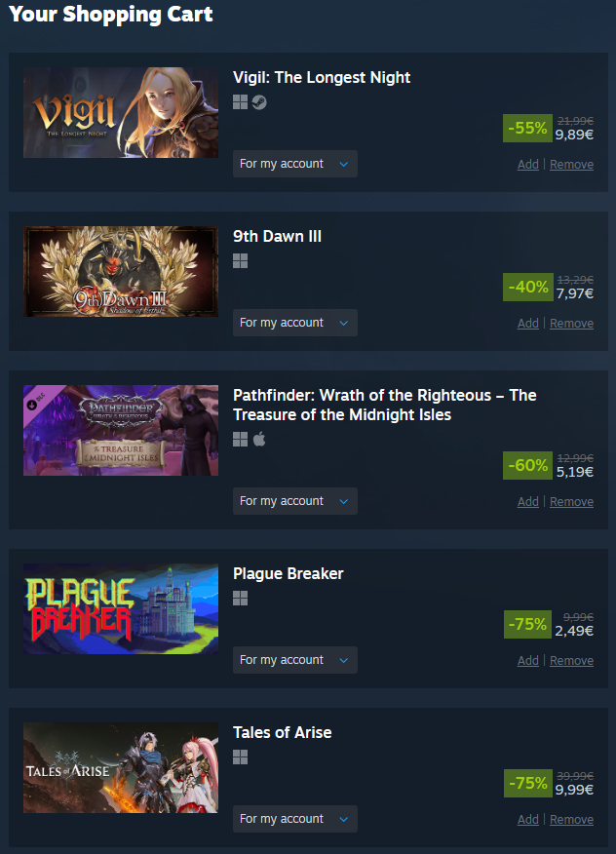Click Windows platform icon under Tales of Arise

pos(240,757)
